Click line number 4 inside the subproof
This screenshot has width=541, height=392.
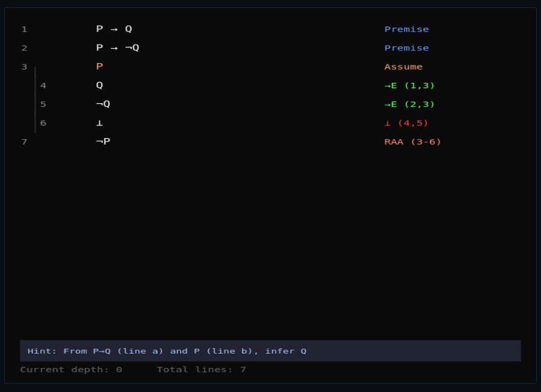pyautogui.click(x=43, y=85)
